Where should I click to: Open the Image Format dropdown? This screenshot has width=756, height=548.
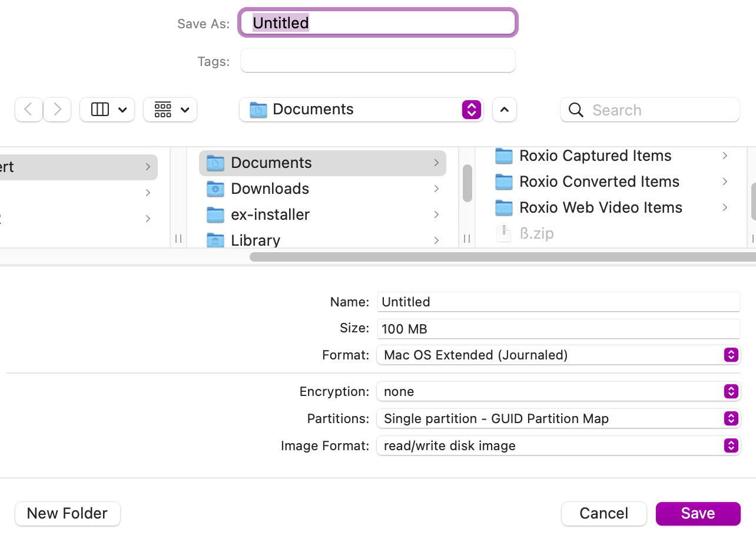click(x=557, y=445)
